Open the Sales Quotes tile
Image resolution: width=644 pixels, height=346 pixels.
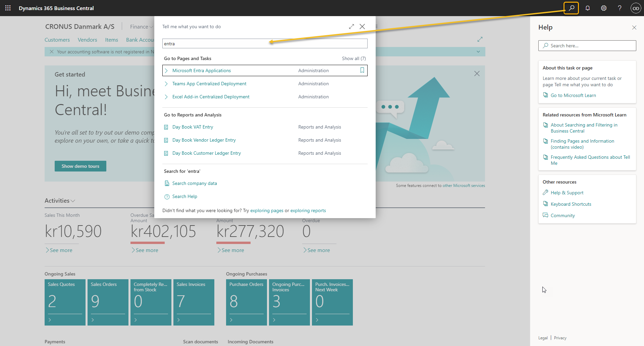pos(65,302)
